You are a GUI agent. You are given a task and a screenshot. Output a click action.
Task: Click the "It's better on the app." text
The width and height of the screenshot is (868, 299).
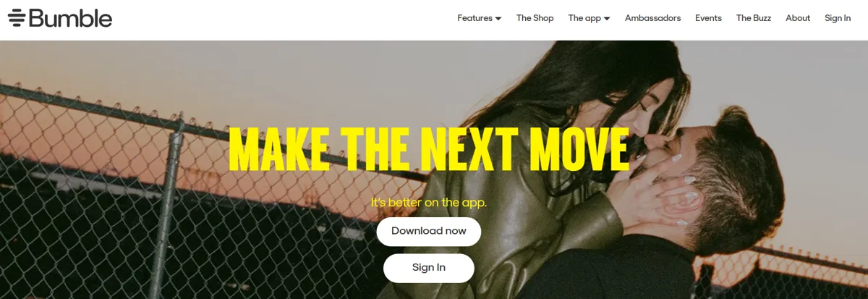tap(429, 202)
